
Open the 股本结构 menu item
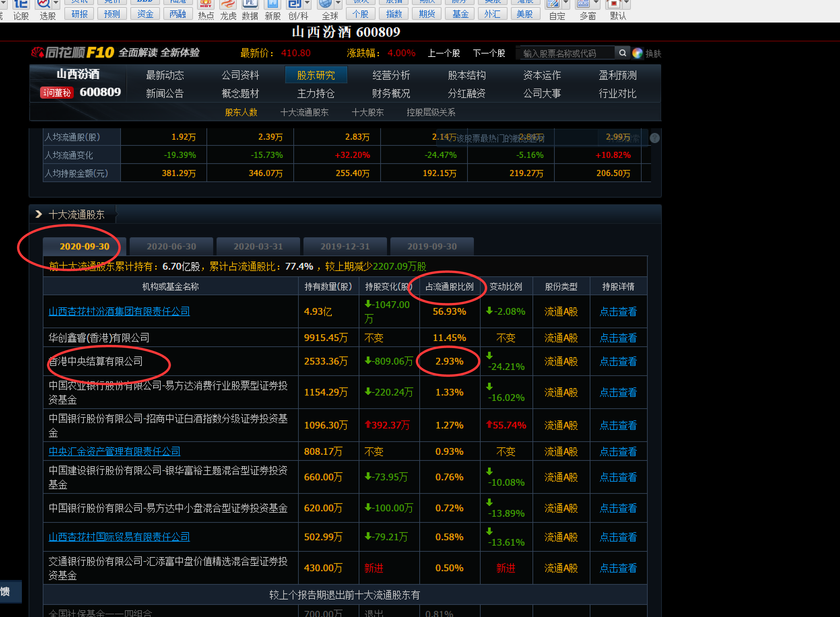466,75
